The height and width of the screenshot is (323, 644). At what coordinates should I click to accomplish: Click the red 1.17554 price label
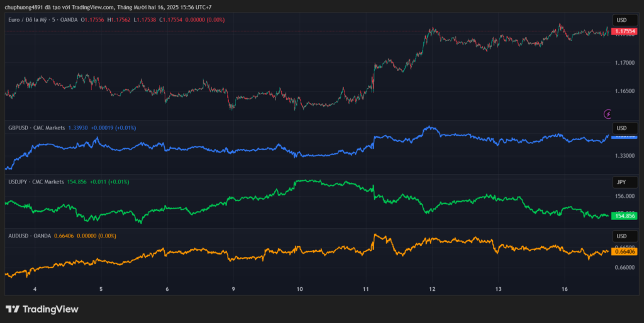[625, 31]
